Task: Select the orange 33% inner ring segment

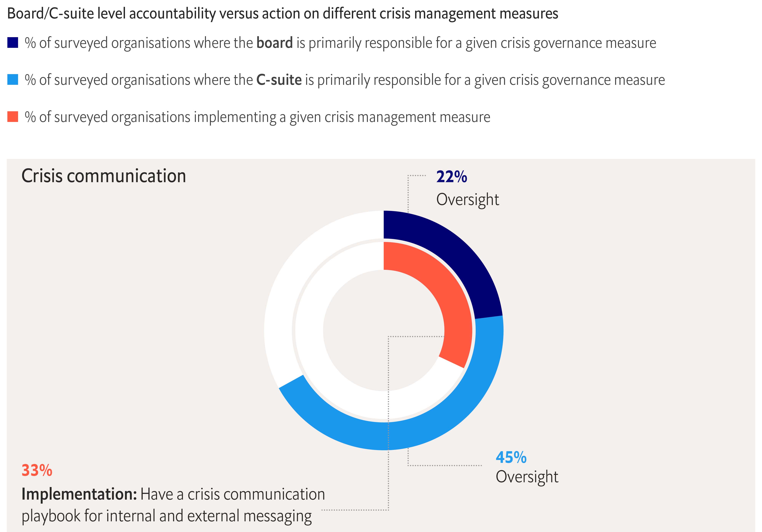Action: 441,292
